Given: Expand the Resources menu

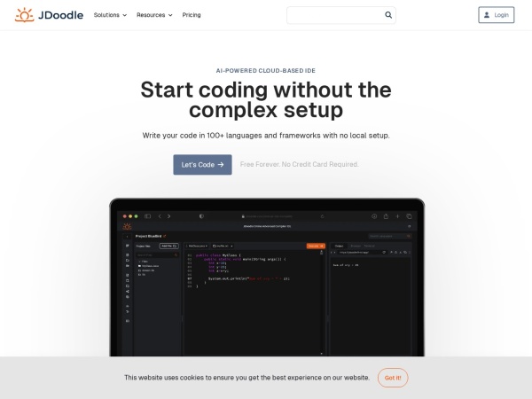Looking at the screenshot, I should (x=154, y=15).
